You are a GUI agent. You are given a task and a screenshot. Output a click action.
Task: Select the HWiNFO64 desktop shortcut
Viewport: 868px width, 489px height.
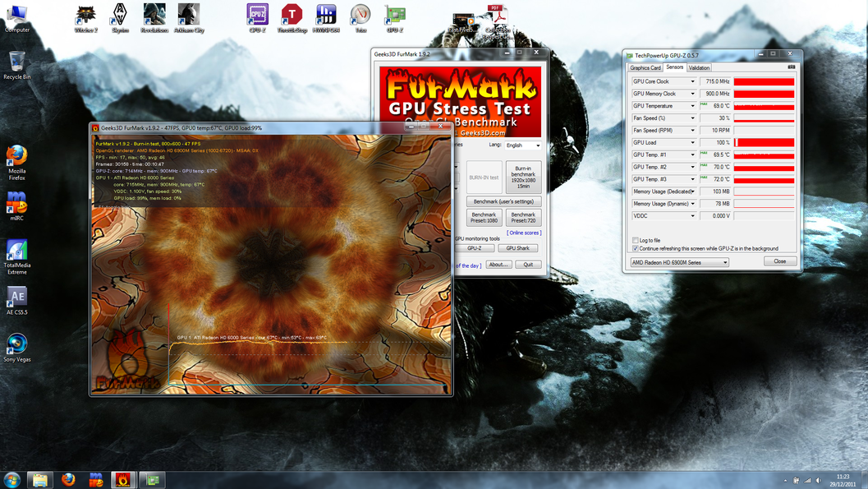click(326, 18)
